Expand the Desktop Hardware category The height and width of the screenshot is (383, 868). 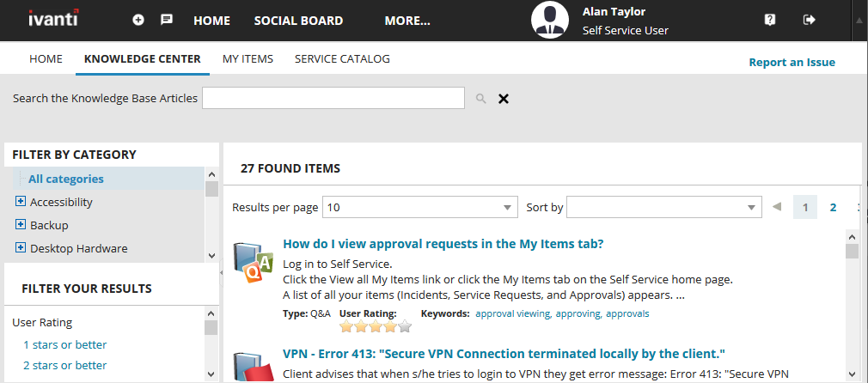[21, 248]
